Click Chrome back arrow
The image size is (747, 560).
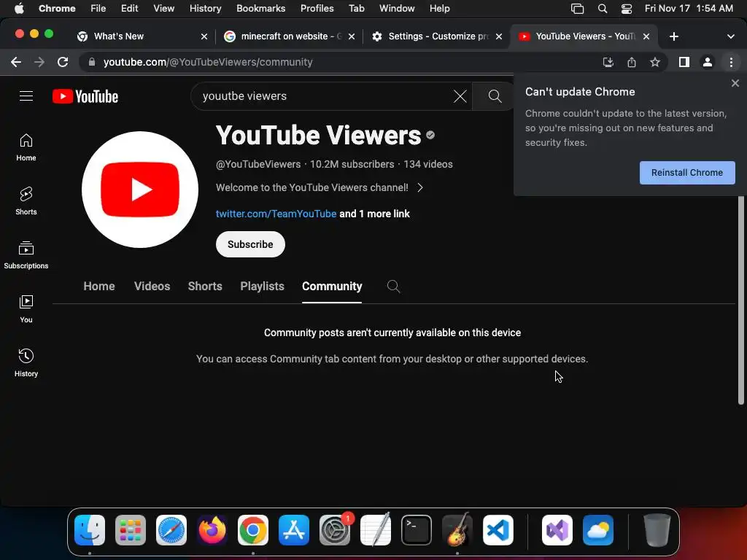point(16,62)
